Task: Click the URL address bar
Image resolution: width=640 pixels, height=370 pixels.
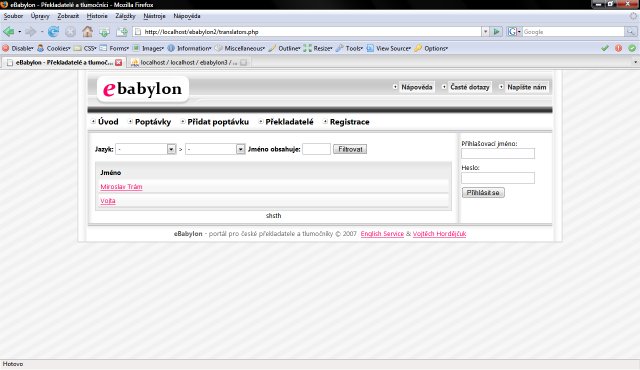Action: tap(306, 31)
